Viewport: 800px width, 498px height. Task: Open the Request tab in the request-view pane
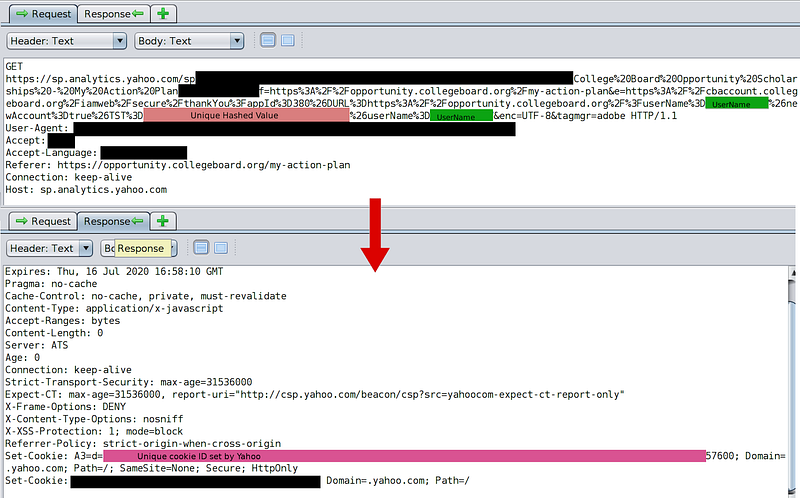click(x=43, y=14)
